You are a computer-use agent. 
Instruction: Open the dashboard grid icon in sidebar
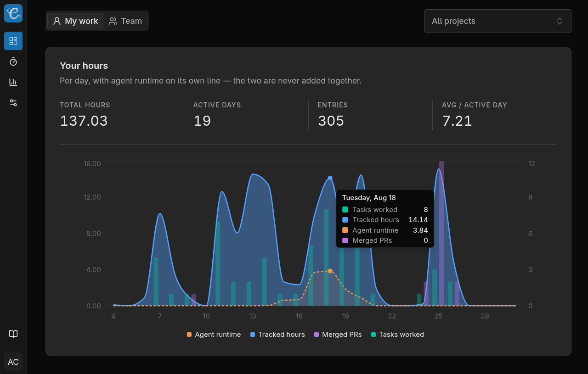[13, 41]
